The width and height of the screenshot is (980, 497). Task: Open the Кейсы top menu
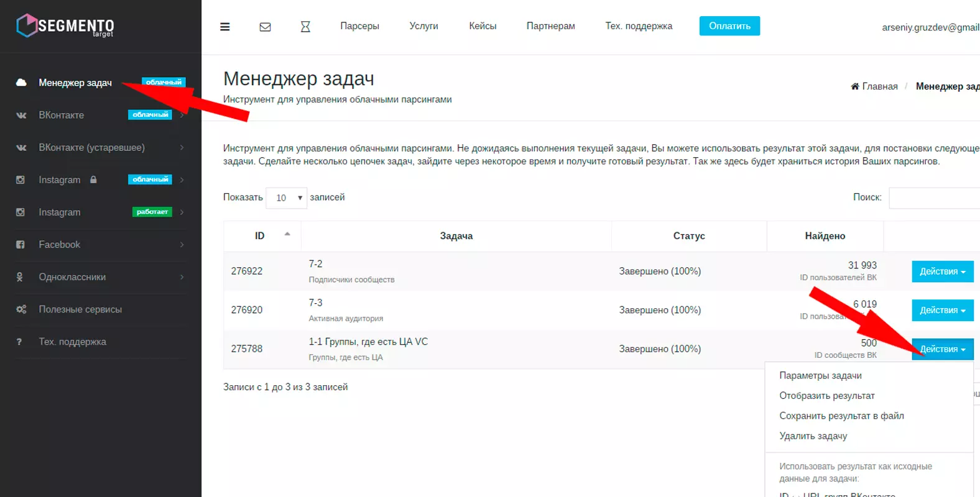click(483, 26)
